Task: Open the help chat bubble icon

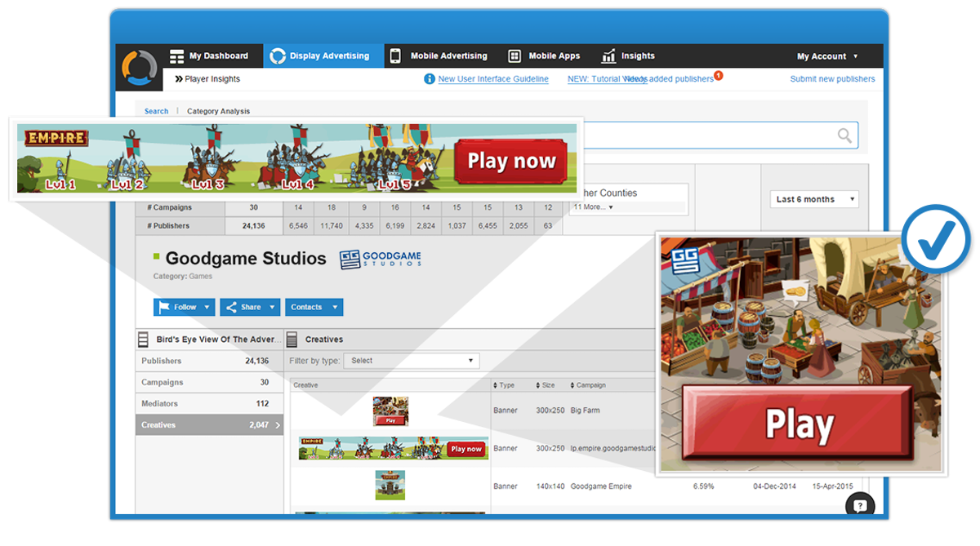Action: (859, 505)
